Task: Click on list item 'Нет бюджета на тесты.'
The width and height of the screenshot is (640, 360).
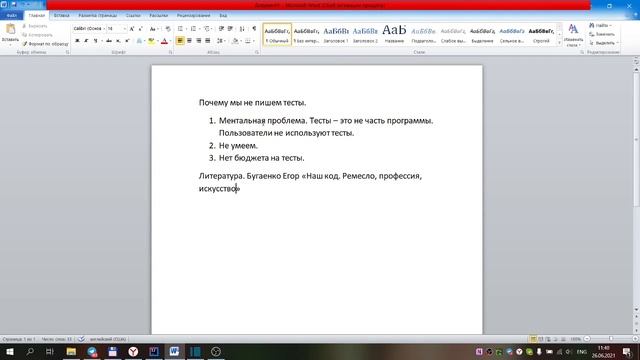Action: (262, 158)
